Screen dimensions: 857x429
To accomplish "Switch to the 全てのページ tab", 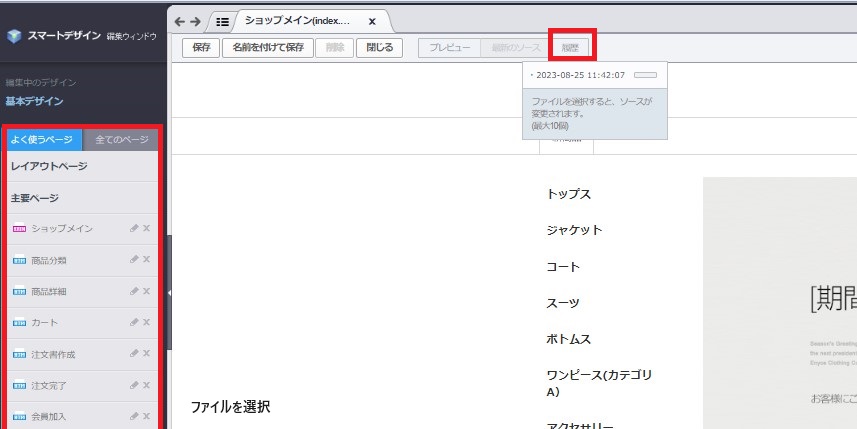I will pyautogui.click(x=121, y=140).
